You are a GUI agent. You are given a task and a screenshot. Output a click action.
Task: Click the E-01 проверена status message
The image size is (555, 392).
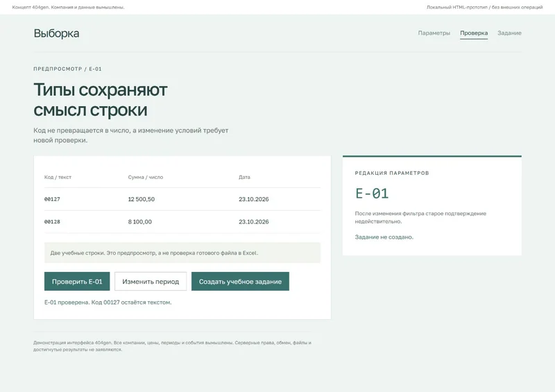[x=108, y=302]
